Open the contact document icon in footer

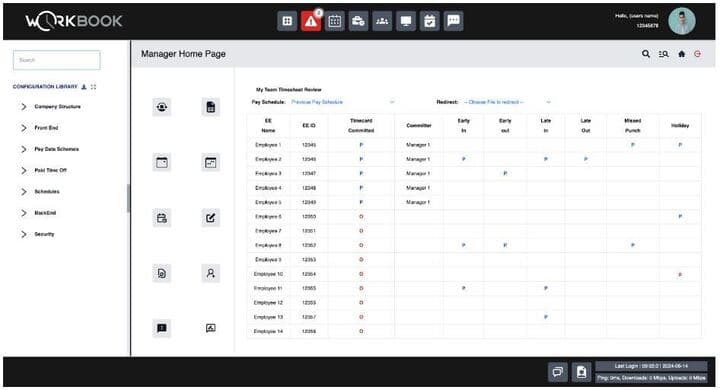coord(581,372)
